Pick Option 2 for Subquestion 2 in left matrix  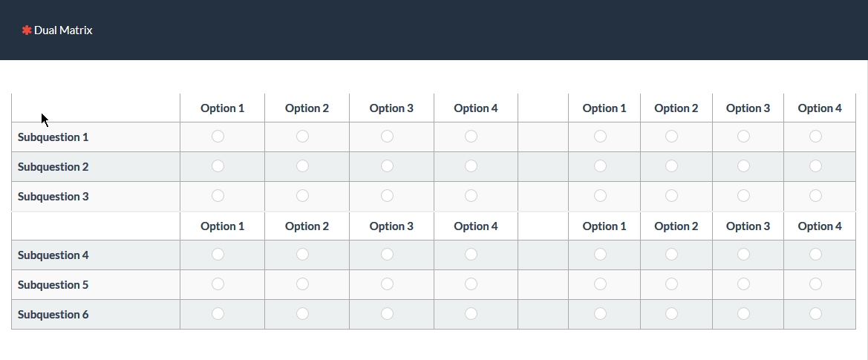click(302, 166)
